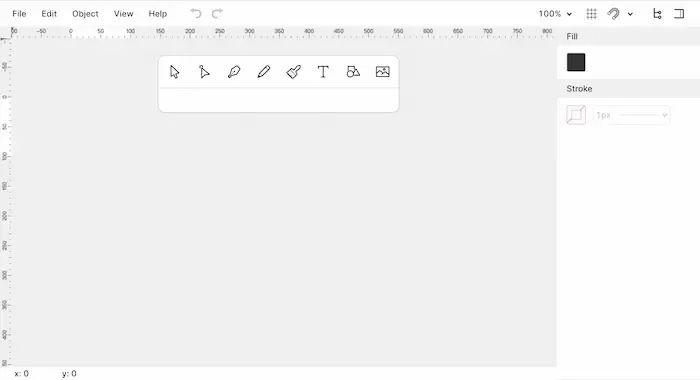Open the 100% zoom dropdown

(x=555, y=14)
